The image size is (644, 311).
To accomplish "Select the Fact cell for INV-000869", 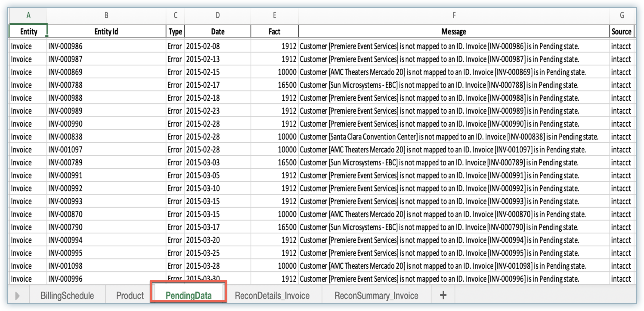I will pos(274,72).
